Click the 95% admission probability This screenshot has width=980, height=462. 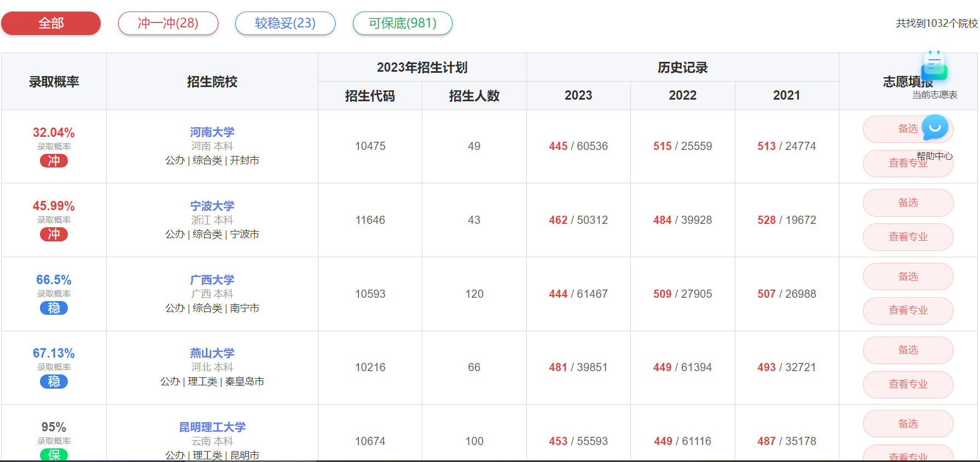click(x=54, y=427)
